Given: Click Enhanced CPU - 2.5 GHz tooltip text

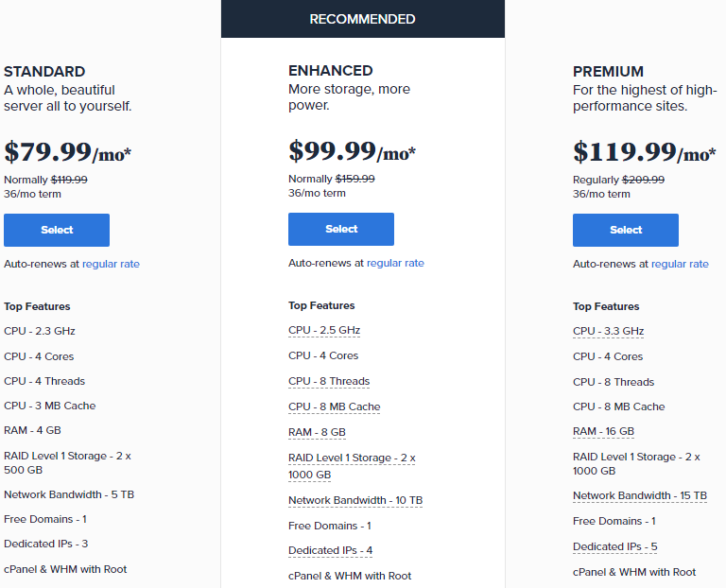Looking at the screenshot, I should click(x=324, y=330).
